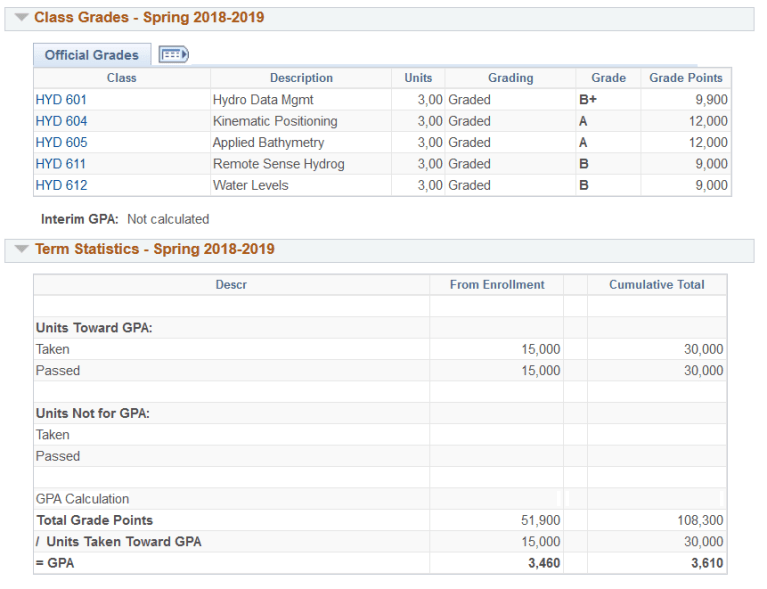Screen dimensions: 767x589
Task: Click the Description column header
Action: 301,78
